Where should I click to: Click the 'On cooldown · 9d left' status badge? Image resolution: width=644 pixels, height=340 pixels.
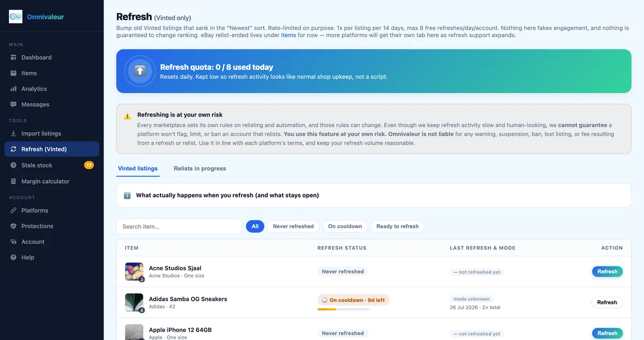coord(353,300)
